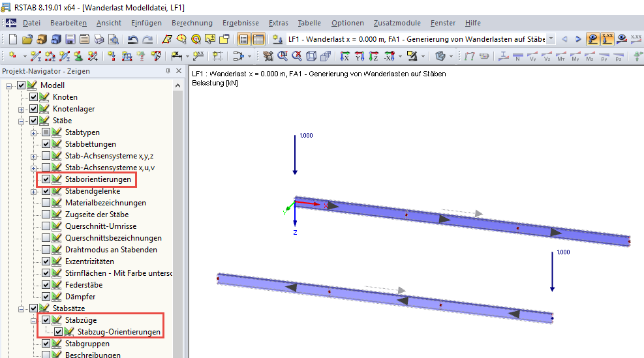The height and width of the screenshot is (358, 644).
Task: Enable Querschnitt-Umrisse checkbox
Action: click(46, 226)
